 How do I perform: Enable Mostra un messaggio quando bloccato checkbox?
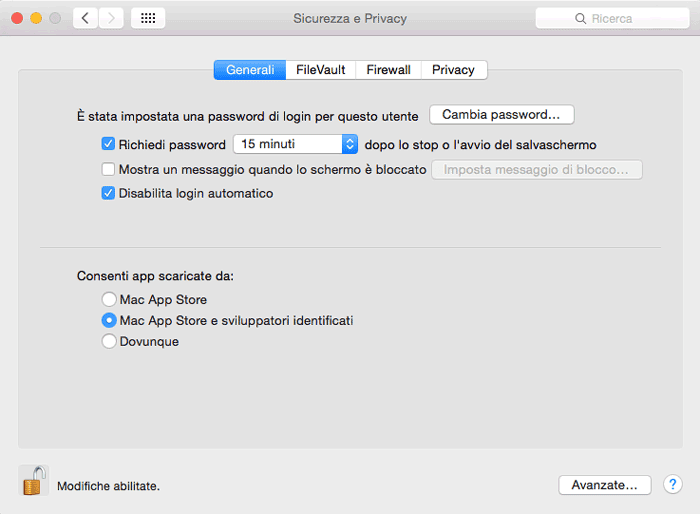click(x=108, y=169)
